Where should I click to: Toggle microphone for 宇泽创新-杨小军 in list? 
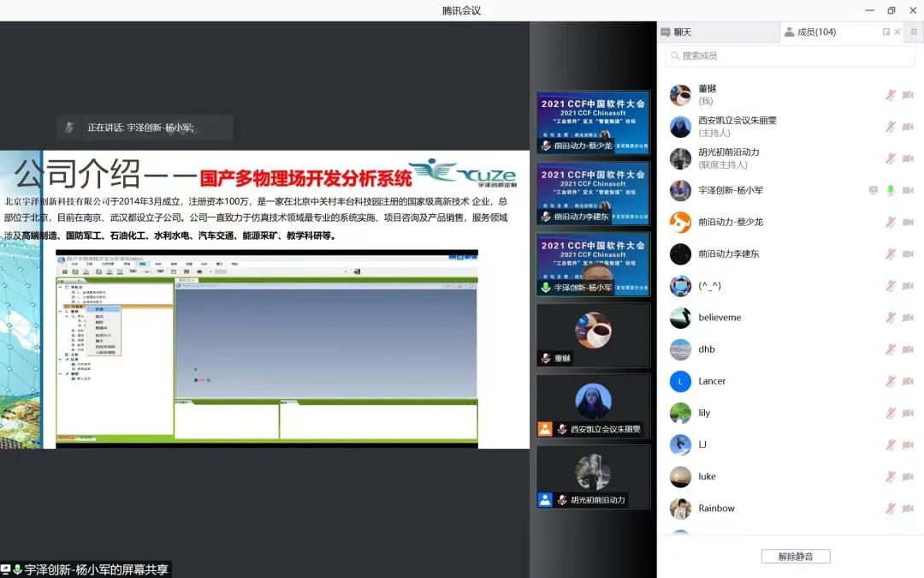(x=891, y=190)
